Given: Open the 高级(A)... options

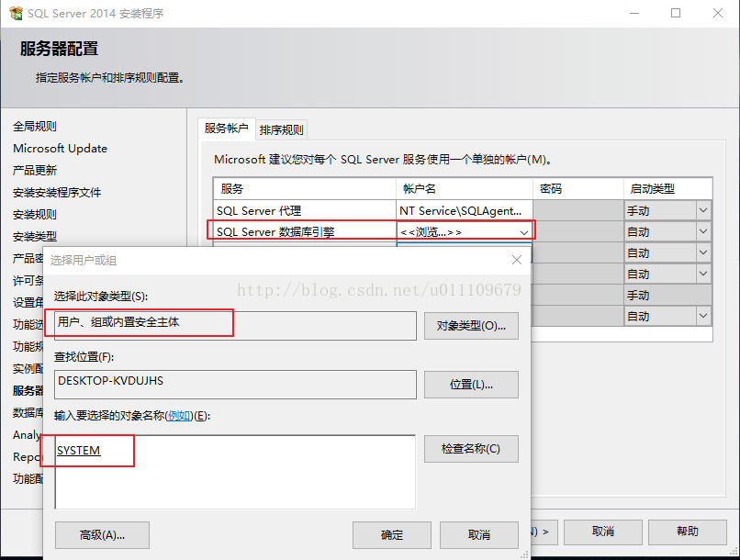Looking at the screenshot, I should click(102, 535).
